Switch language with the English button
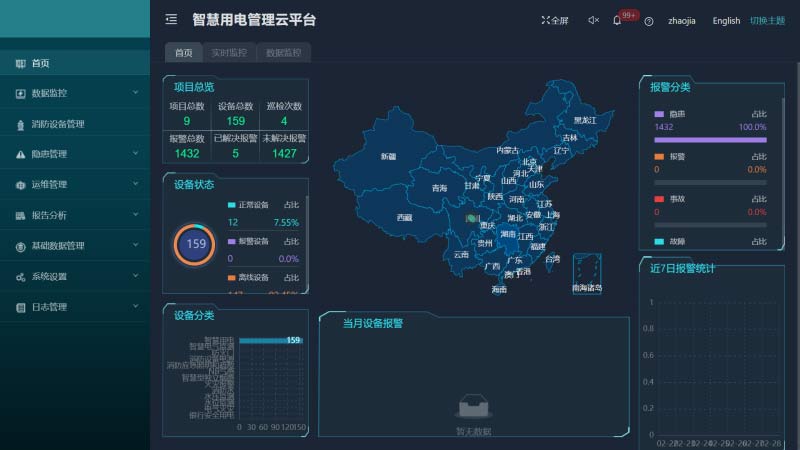 click(x=726, y=21)
